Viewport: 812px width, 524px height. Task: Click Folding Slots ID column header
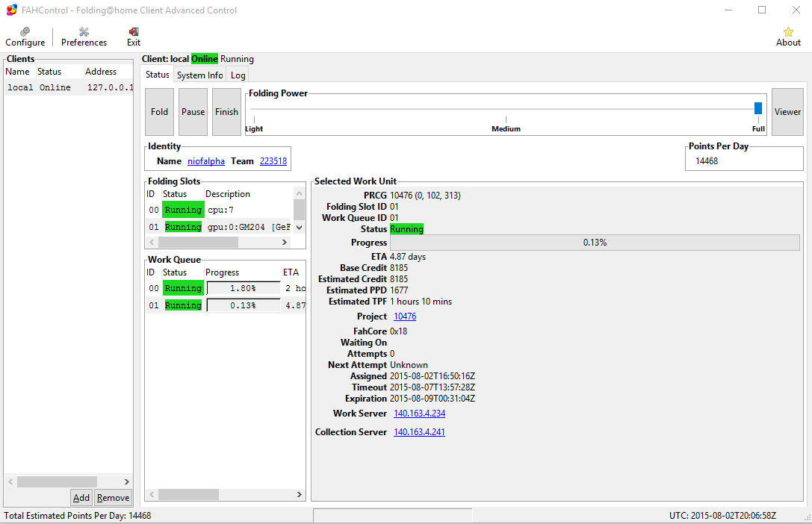coord(153,194)
